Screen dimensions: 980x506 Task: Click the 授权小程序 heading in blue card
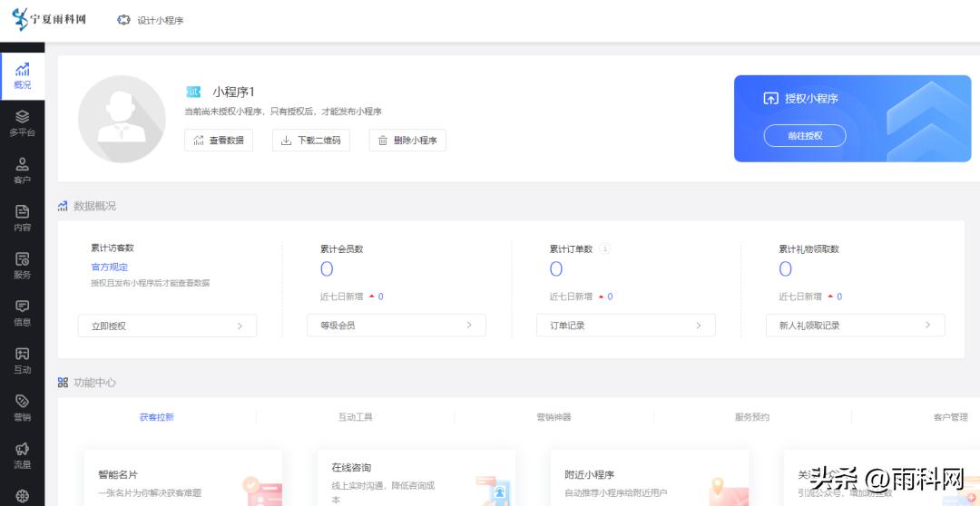[811, 98]
